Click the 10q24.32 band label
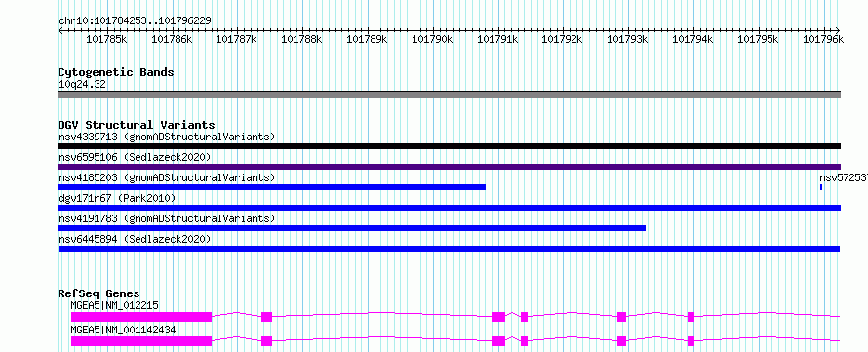This screenshot has width=868, height=352. coord(83,84)
